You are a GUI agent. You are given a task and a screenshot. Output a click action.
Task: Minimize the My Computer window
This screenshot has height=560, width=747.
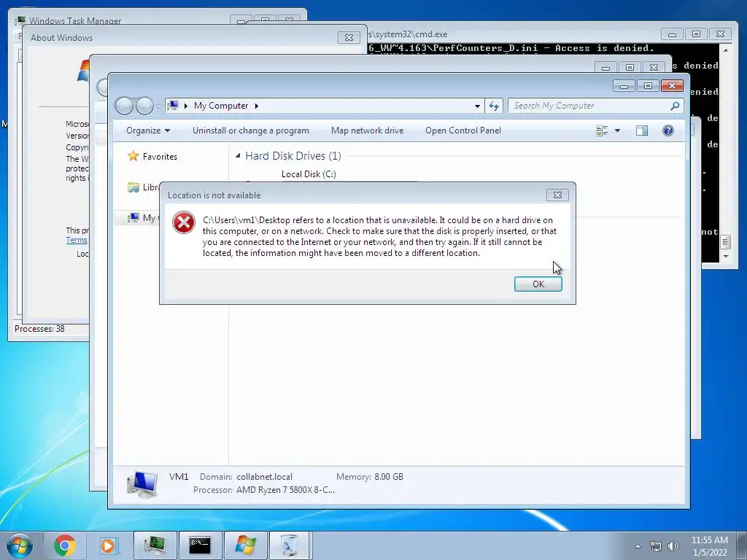click(x=624, y=86)
